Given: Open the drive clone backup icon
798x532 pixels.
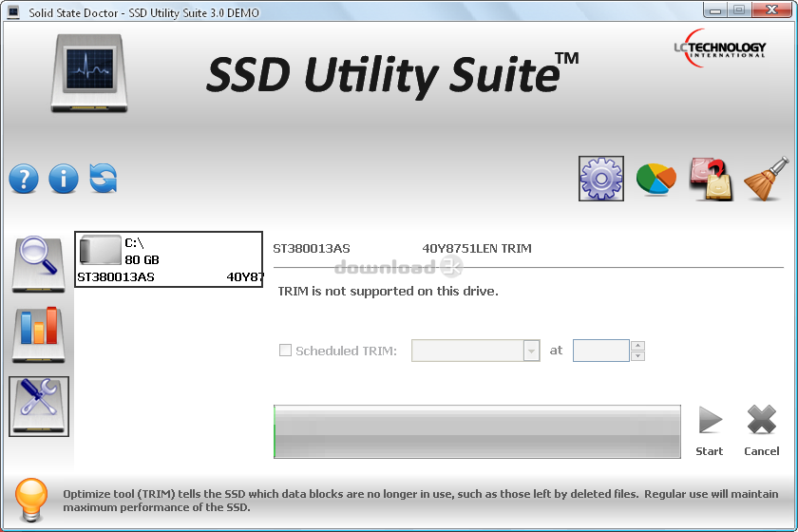Looking at the screenshot, I should (x=712, y=179).
